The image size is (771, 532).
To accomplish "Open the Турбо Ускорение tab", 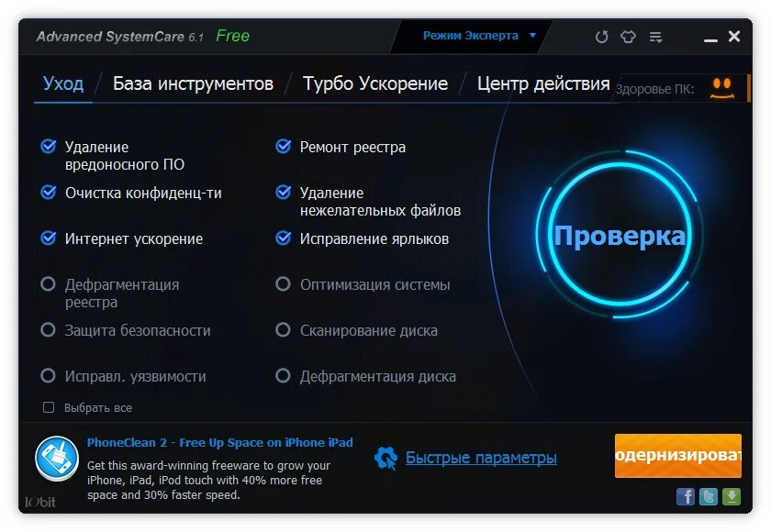I will (x=375, y=83).
